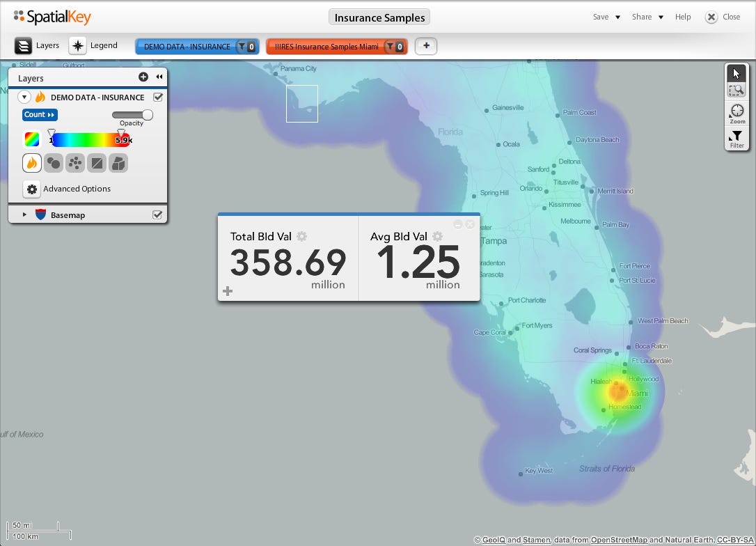Open settings gear for Total Bld Val

(302, 236)
